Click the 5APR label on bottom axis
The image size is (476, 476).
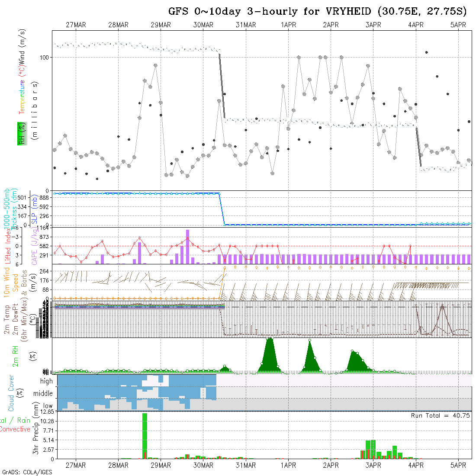pyautogui.click(x=458, y=465)
